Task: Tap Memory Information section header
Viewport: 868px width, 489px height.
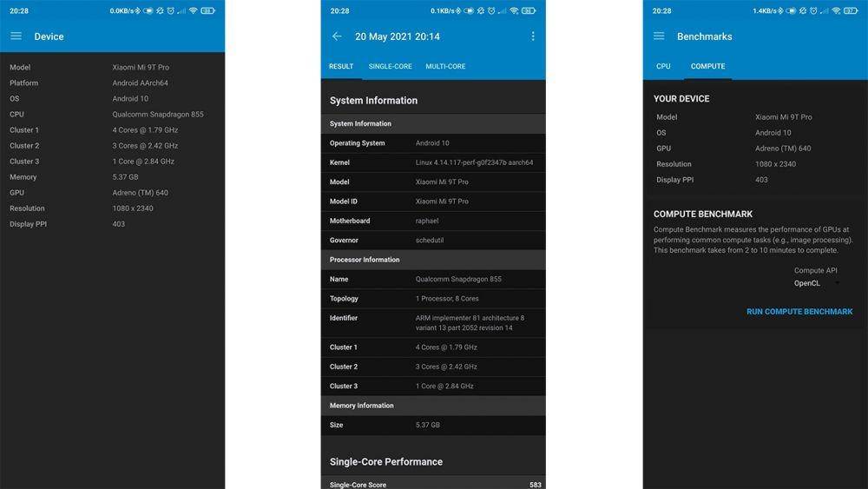Action: pyautogui.click(x=433, y=406)
